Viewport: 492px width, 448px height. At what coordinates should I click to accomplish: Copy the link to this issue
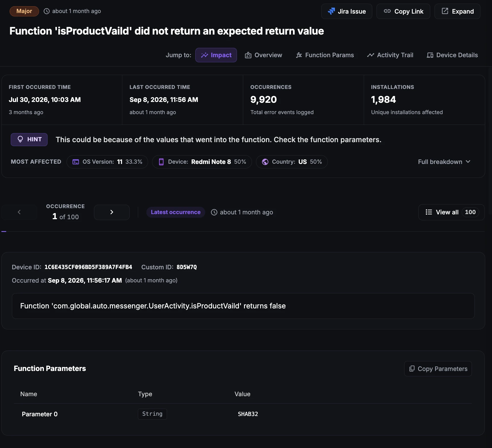[403, 11]
